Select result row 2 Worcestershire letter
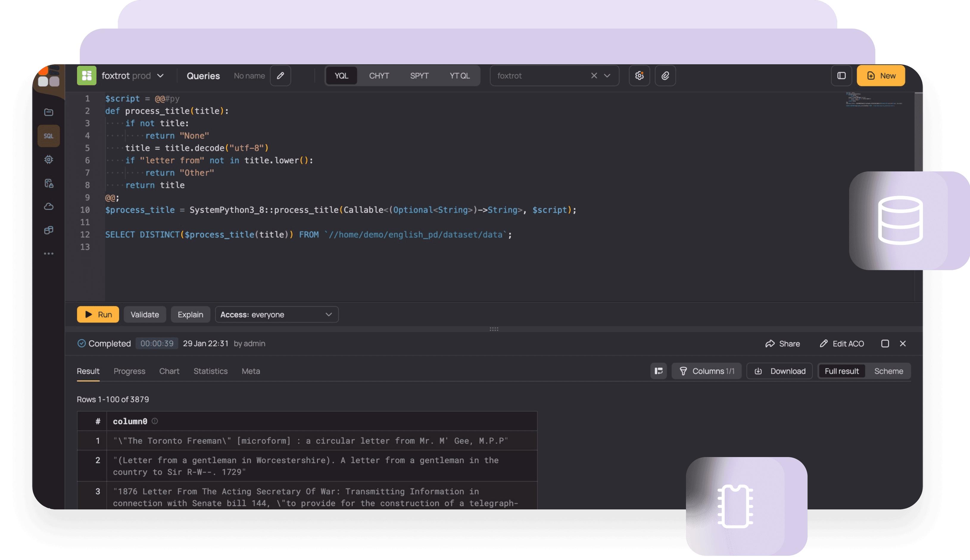 pos(307,466)
